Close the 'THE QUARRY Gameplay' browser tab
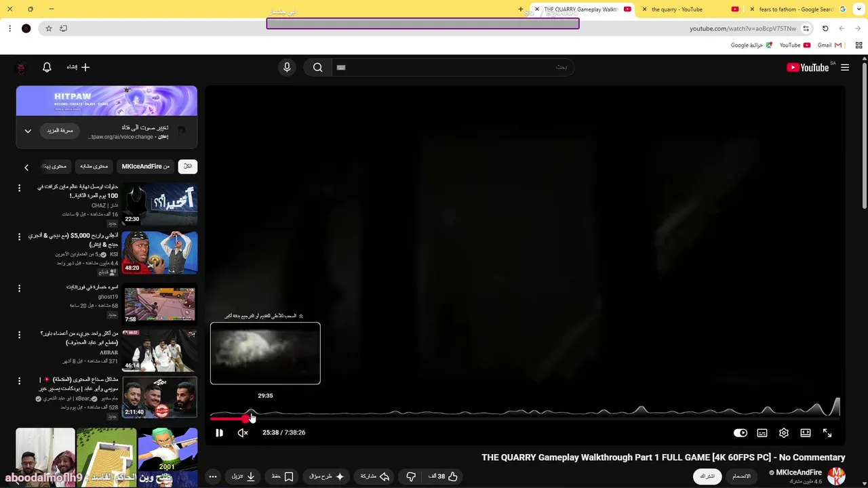 pyautogui.click(x=536, y=9)
